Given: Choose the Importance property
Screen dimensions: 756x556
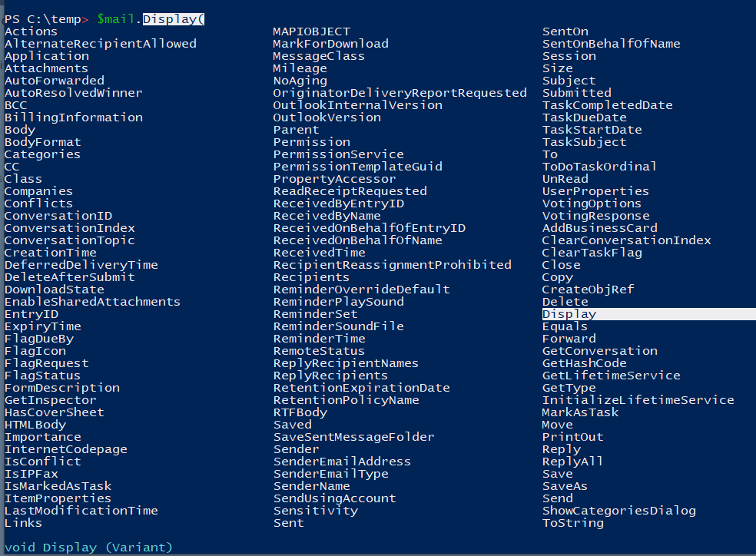Looking at the screenshot, I should click(x=43, y=437).
